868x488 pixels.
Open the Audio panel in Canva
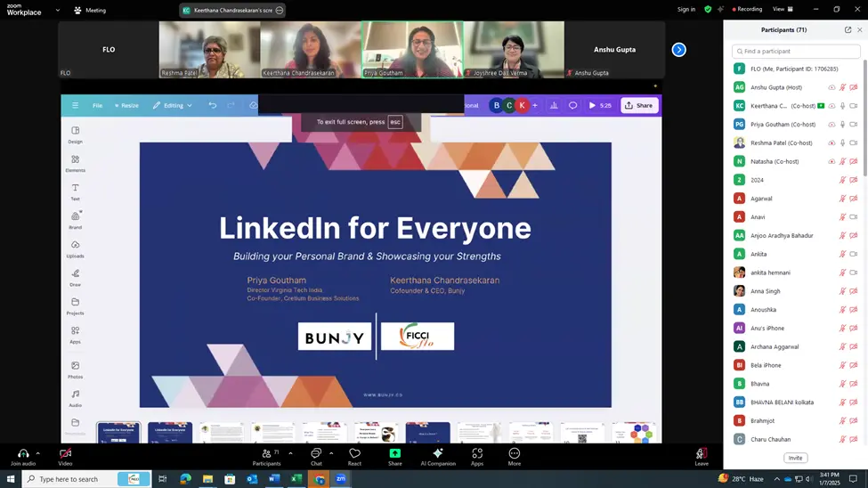(x=76, y=398)
